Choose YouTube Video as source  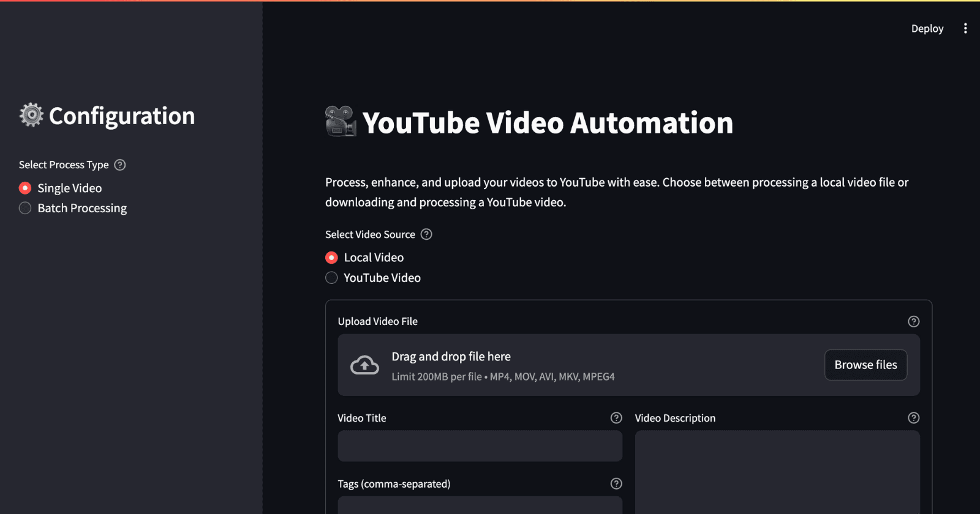tap(373, 278)
